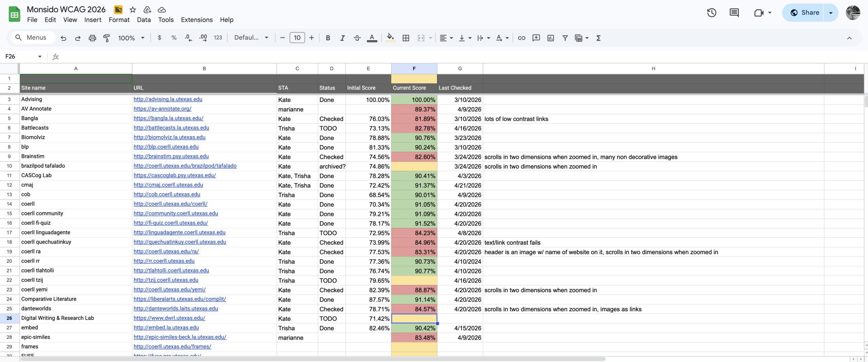
Task: Select the Paint format tool
Action: point(106,38)
